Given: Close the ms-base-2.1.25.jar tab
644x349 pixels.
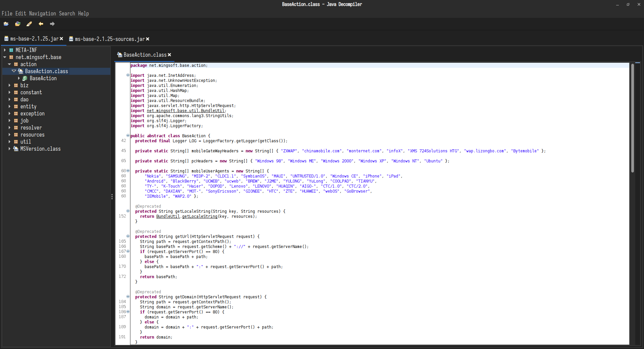Looking at the screenshot, I should pyautogui.click(x=61, y=39).
